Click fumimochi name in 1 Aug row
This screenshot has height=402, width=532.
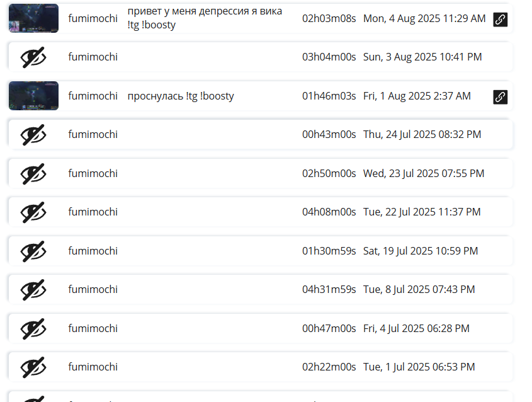(93, 96)
